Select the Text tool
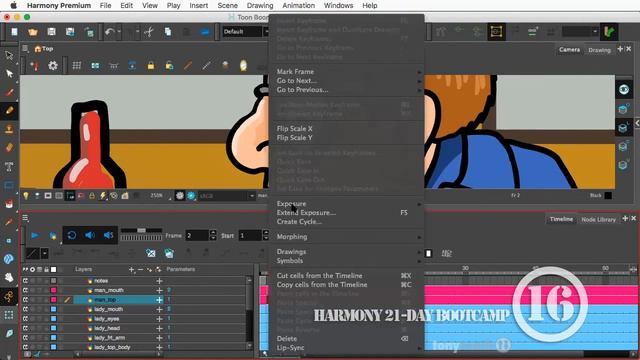This screenshot has height=360, width=640. [x=9, y=167]
